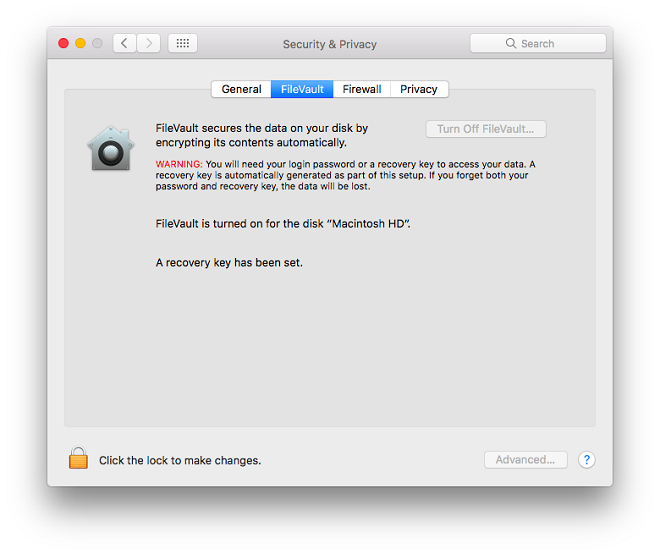
Task: Click the padlock icon to unlock changes
Action: 78,458
